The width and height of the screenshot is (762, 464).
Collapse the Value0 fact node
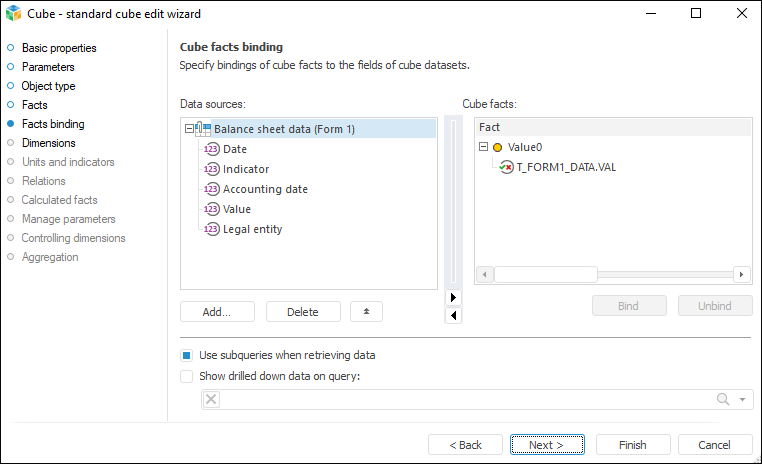click(484, 147)
